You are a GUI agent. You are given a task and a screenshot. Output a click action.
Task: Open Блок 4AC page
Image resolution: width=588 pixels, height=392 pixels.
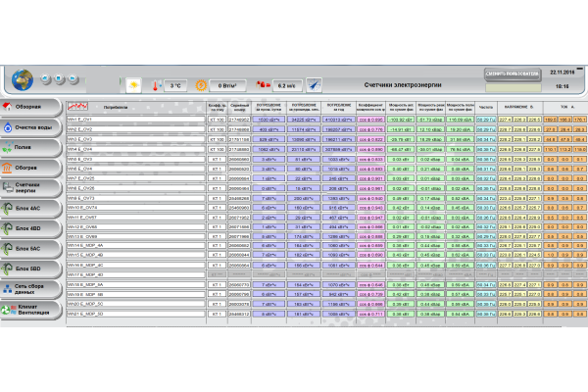pos(29,208)
